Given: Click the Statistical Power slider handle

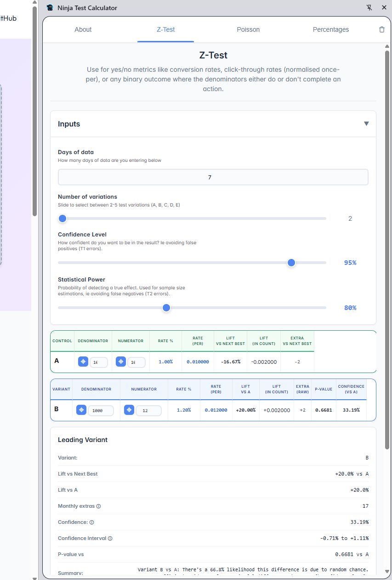Looking at the screenshot, I should coord(166,308).
